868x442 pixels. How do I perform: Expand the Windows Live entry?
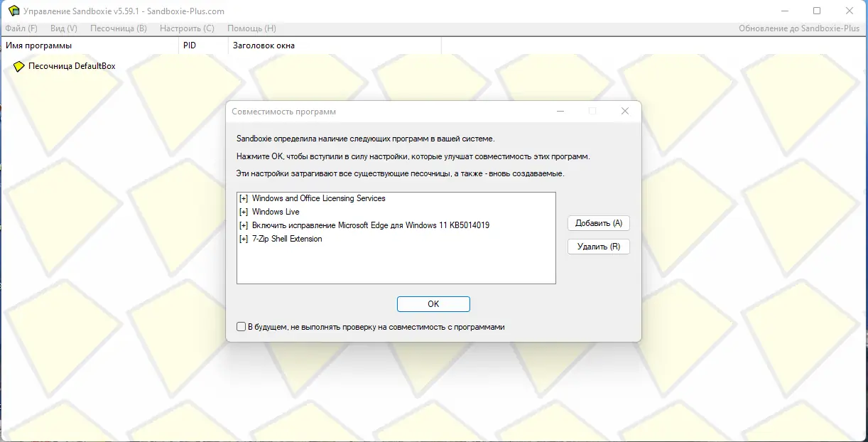pyautogui.click(x=244, y=212)
